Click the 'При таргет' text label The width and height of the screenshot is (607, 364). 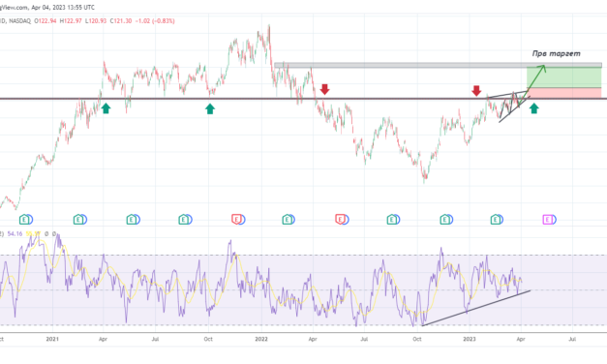pos(556,54)
